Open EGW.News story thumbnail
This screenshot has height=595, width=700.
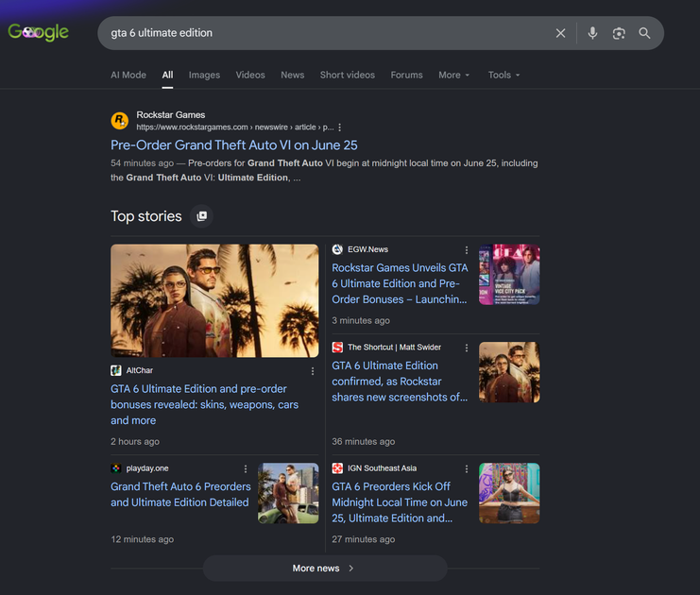click(x=509, y=275)
